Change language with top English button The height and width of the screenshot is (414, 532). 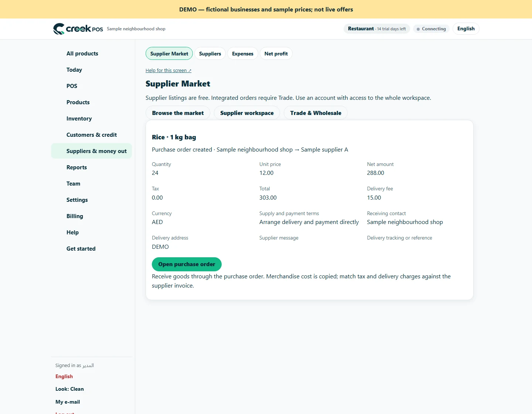tap(466, 29)
